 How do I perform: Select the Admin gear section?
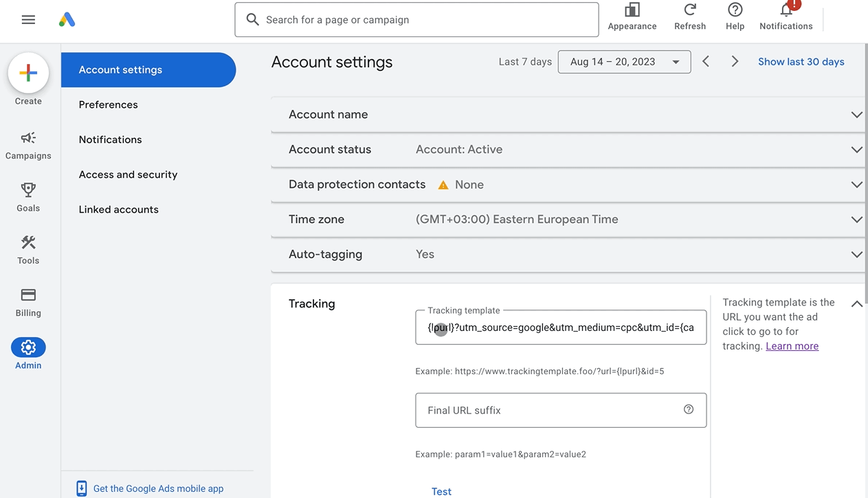pos(28,354)
